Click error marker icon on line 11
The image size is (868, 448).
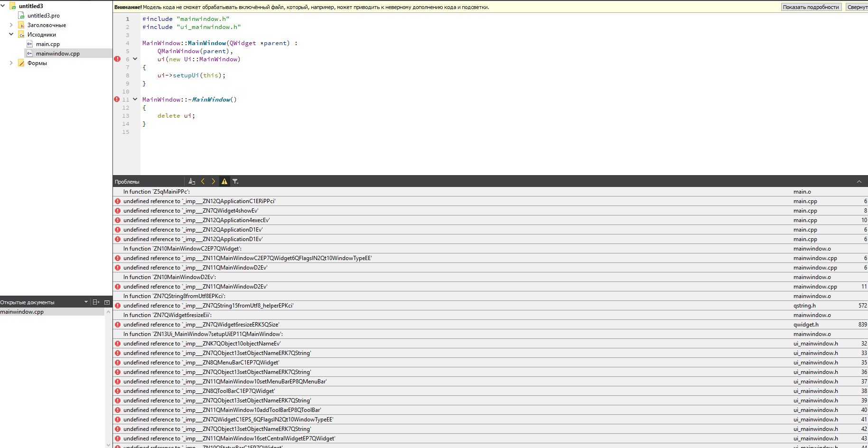(117, 100)
